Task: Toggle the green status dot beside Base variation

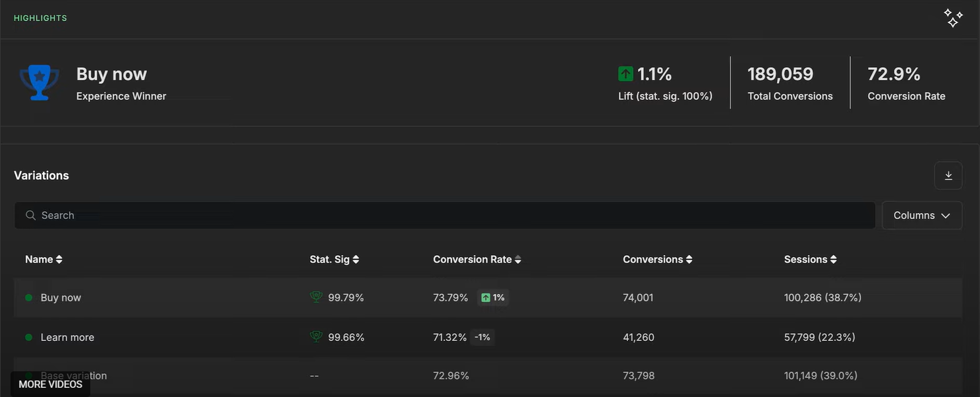Action: click(28, 375)
